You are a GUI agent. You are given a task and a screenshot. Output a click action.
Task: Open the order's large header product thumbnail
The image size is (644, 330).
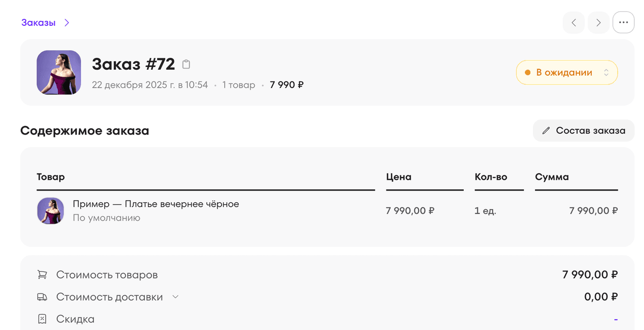58,72
